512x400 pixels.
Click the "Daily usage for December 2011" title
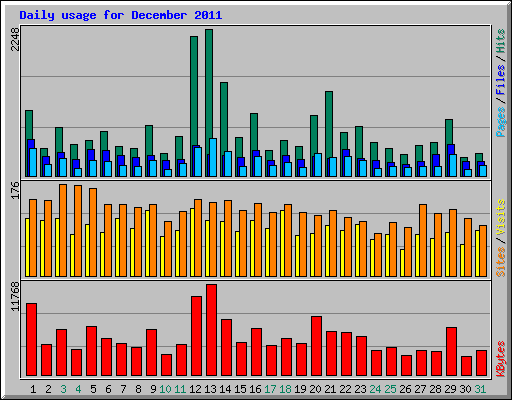[121, 15]
